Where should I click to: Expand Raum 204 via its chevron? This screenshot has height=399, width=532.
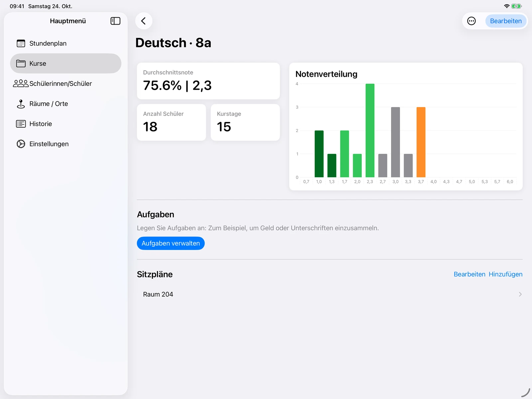pyautogui.click(x=520, y=294)
